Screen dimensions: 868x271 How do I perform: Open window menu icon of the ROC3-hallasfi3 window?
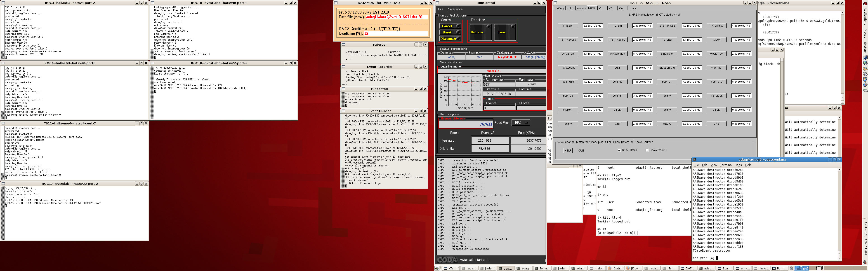[x=3, y=3]
